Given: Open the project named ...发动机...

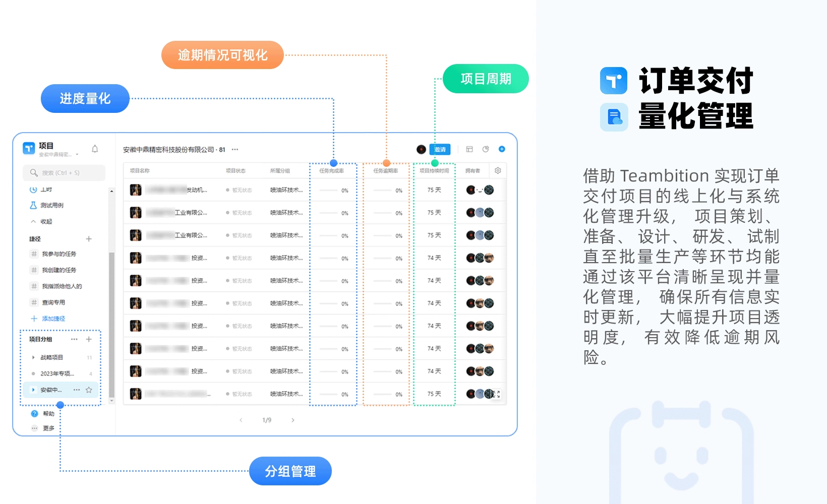Looking at the screenshot, I should click(176, 190).
